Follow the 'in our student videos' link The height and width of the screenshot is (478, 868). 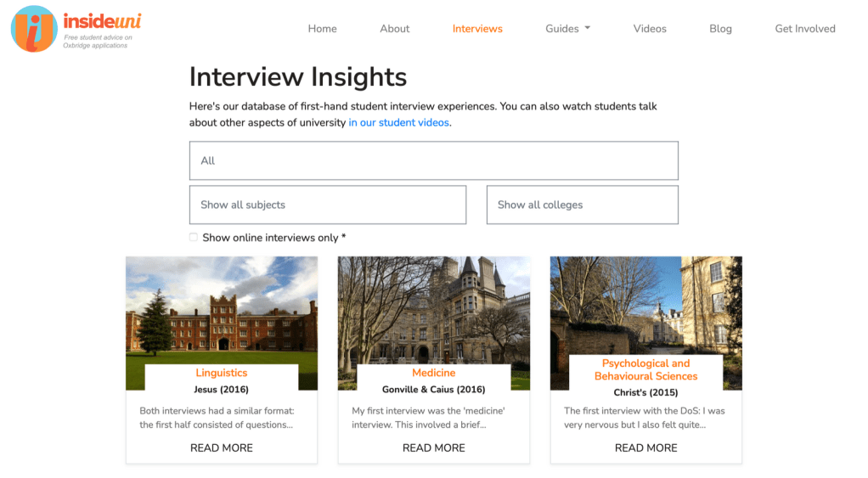coord(399,122)
